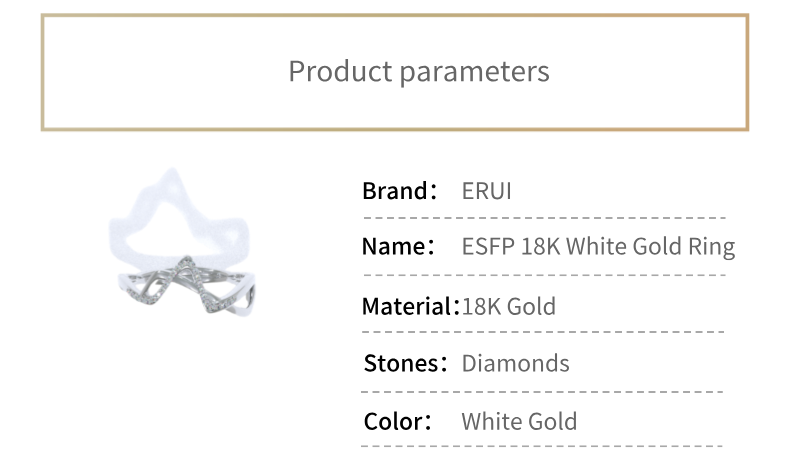The height and width of the screenshot is (459, 790).
Task: Click the gold-bordered header banner frame
Action: point(395,73)
